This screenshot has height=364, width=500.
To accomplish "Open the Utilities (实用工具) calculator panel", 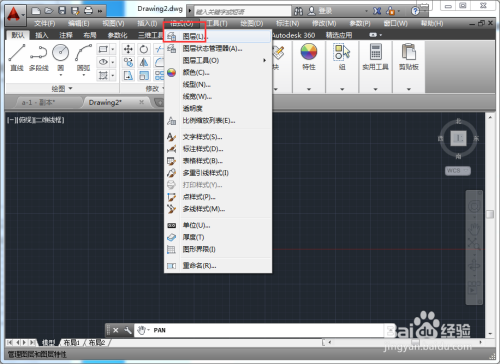I will tap(375, 57).
